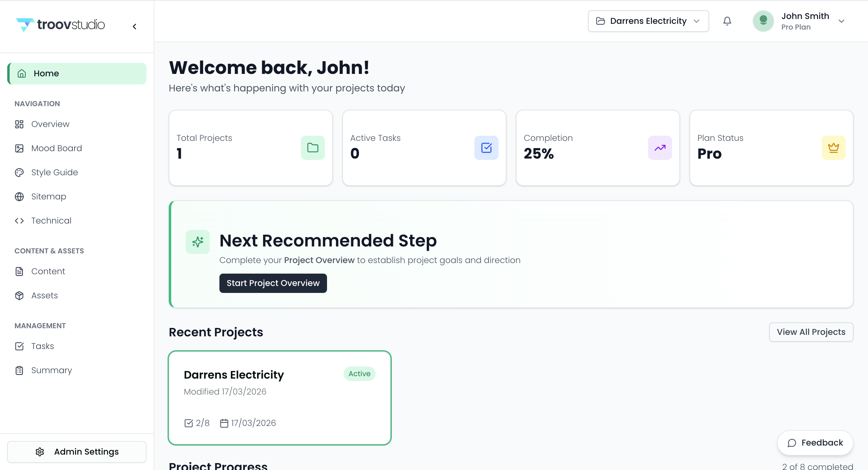Screen dimensions: 868x470
Task: Open the Darrens Electricity project dropdown
Action: click(x=648, y=21)
